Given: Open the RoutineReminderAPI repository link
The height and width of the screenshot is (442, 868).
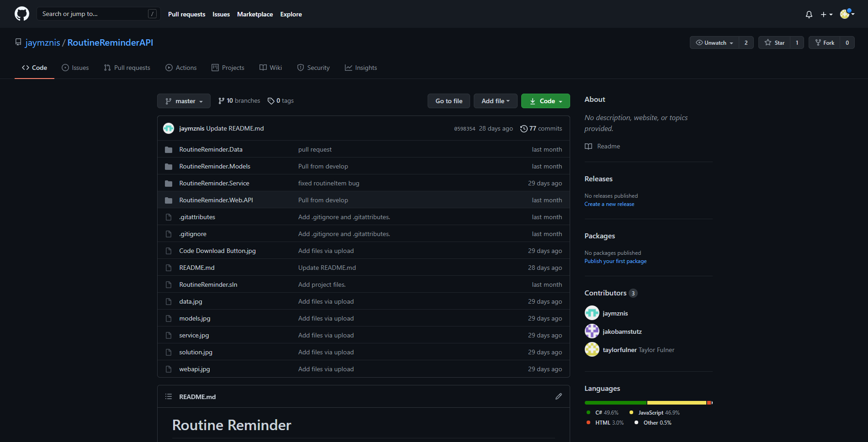Looking at the screenshot, I should (110, 42).
